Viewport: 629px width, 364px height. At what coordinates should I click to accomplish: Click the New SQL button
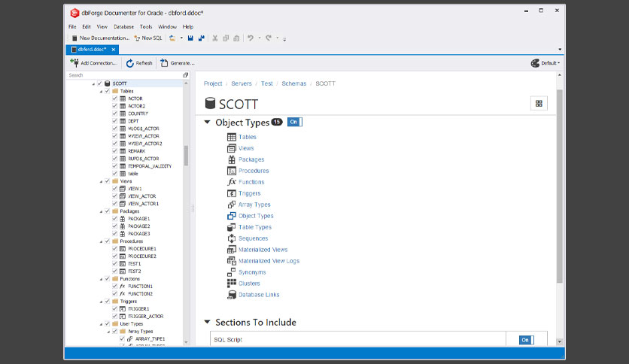(x=148, y=38)
